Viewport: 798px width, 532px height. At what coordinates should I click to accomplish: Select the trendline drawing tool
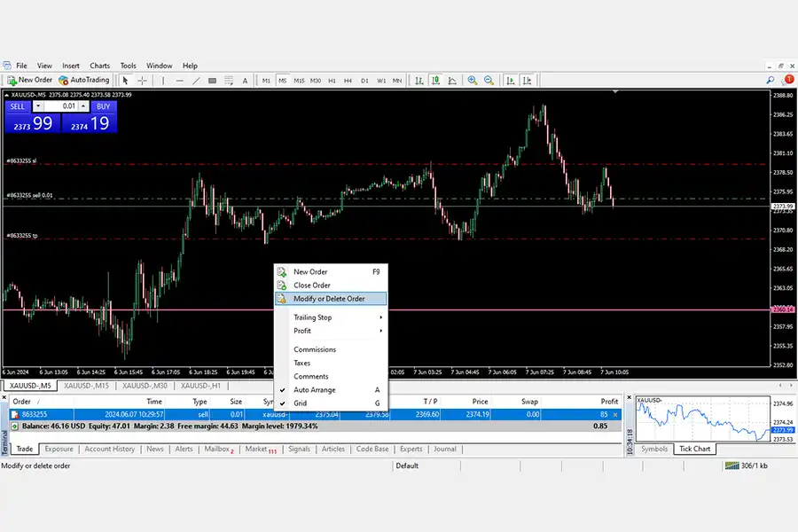[x=197, y=81]
